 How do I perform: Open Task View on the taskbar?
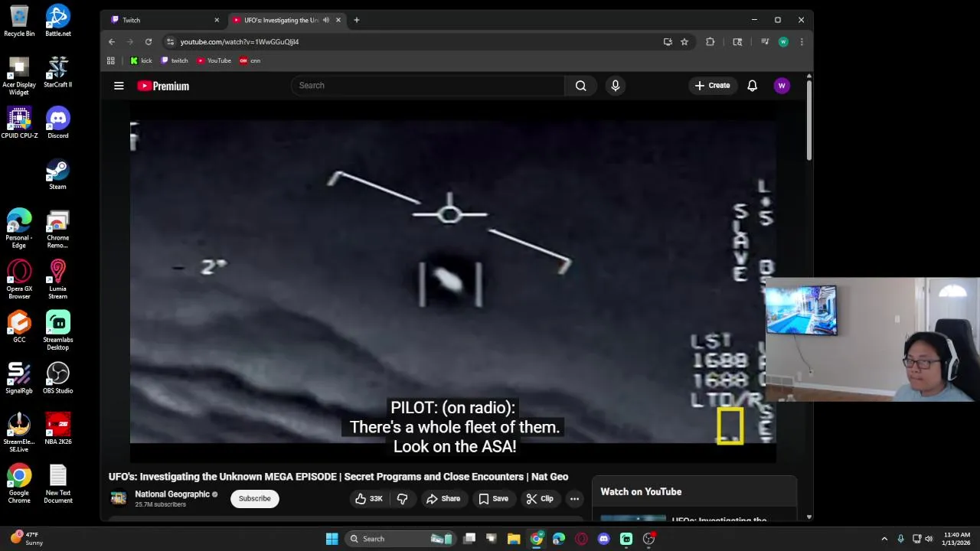click(x=469, y=539)
